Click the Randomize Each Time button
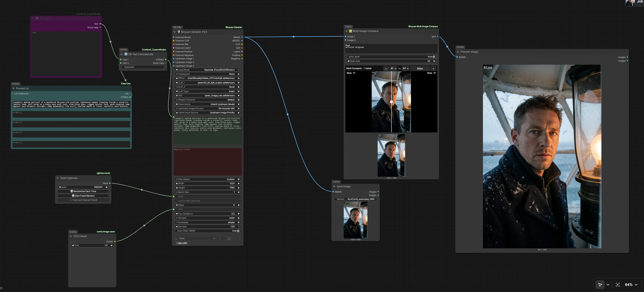The width and height of the screenshot is (644, 292). [x=83, y=191]
